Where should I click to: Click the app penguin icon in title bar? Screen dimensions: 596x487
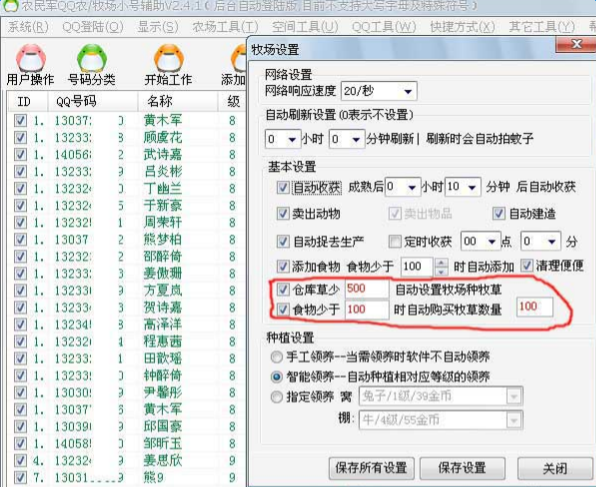(10, 5)
